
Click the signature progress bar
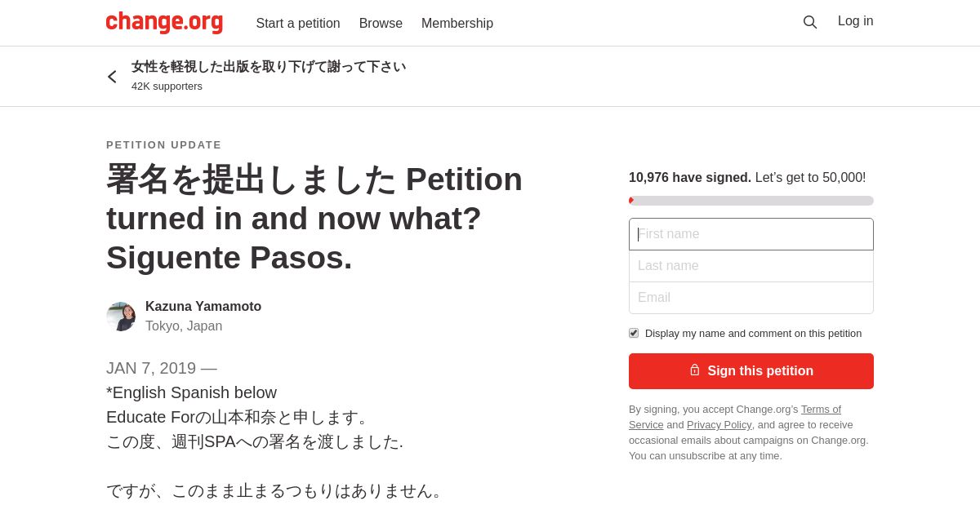[x=751, y=201]
